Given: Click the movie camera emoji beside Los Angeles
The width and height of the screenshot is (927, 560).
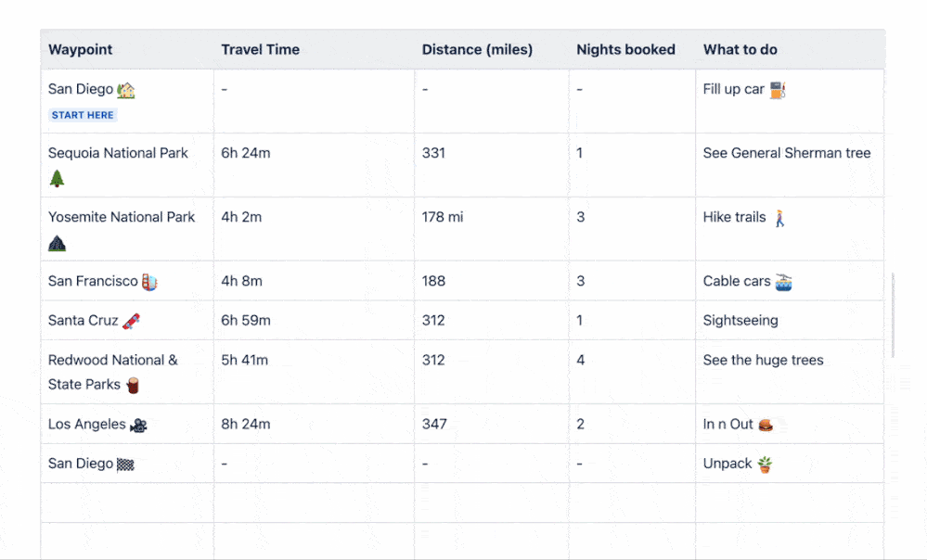Looking at the screenshot, I should (138, 426).
